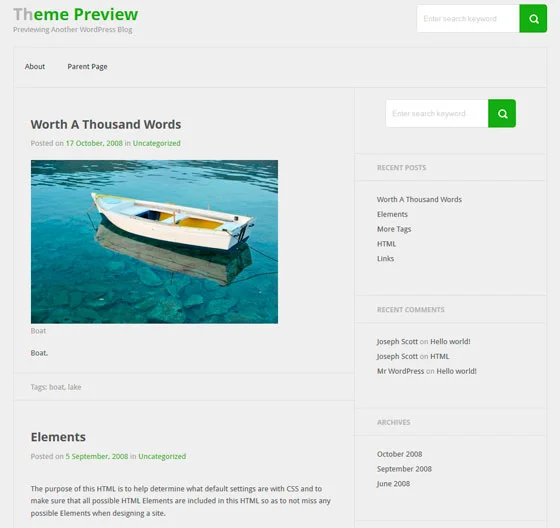Viewport: 560px width, 528px height.
Task: Select HTML in Recent Posts list
Action: click(x=386, y=244)
